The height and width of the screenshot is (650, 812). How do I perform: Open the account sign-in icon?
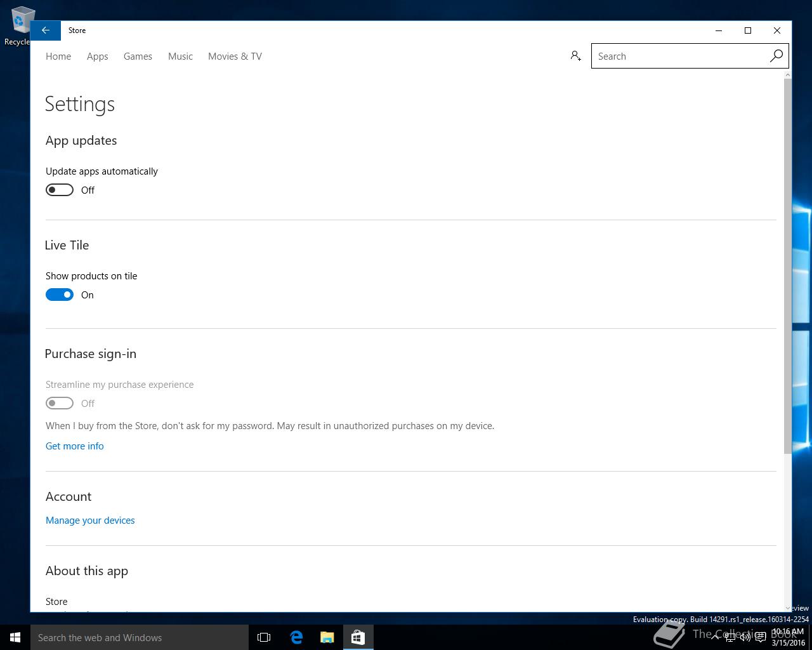tap(575, 56)
